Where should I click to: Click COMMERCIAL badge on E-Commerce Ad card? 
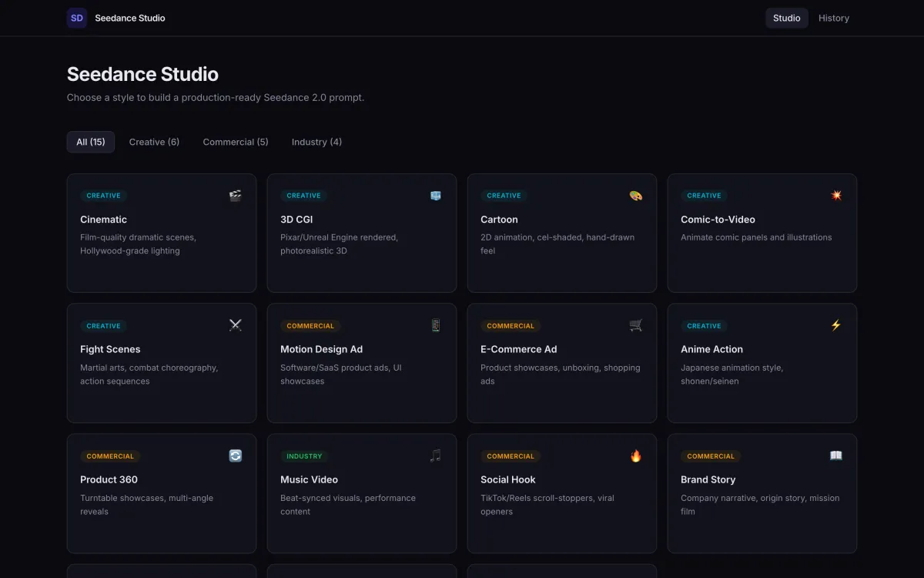click(511, 326)
